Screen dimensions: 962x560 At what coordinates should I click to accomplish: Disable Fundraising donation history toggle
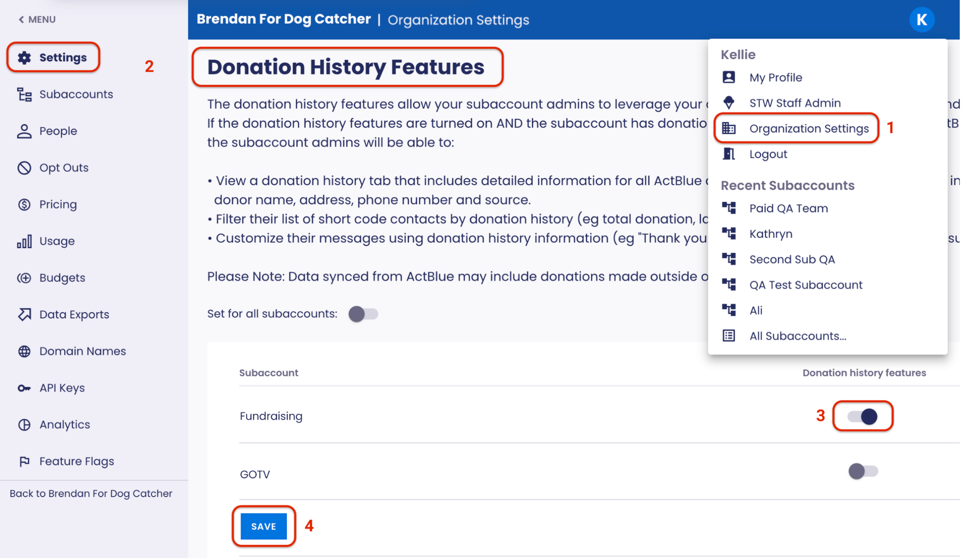pos(862,416)
